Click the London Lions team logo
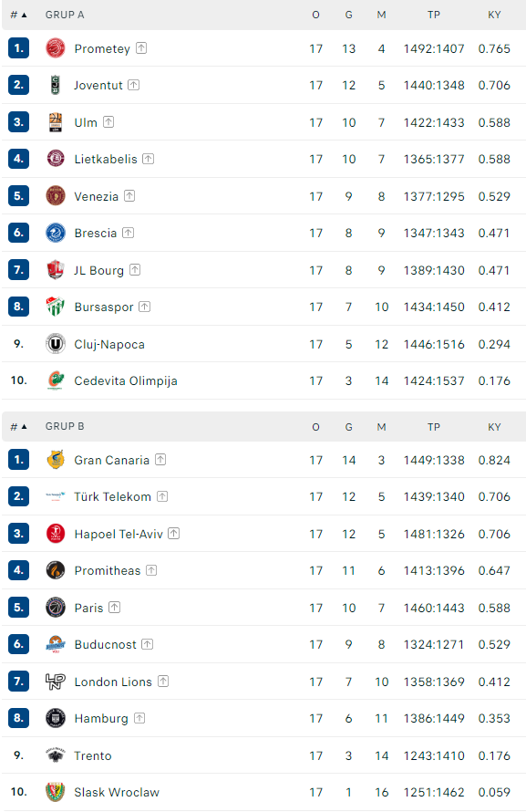526x812 pixels. tap(56, 682)
